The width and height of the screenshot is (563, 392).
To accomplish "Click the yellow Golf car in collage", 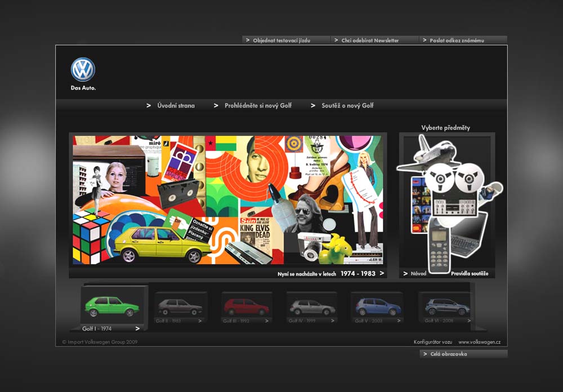I will pyautogui.click(x=160, y=243).
